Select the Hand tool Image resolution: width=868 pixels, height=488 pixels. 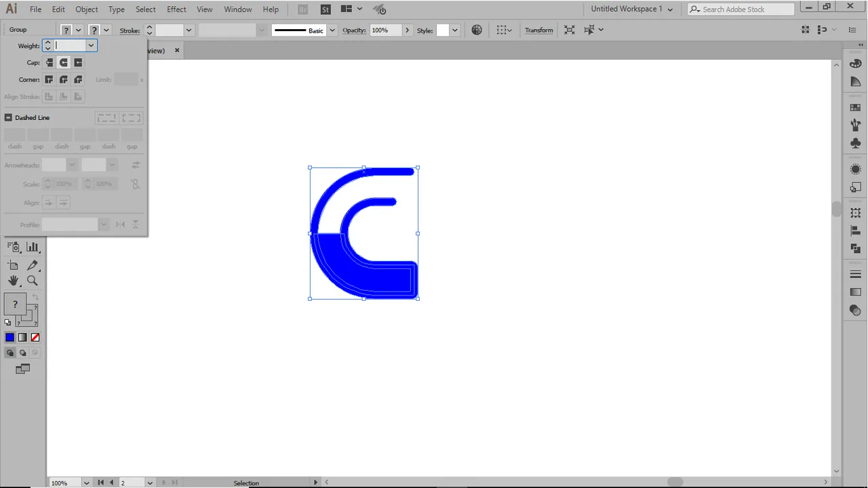14,281
